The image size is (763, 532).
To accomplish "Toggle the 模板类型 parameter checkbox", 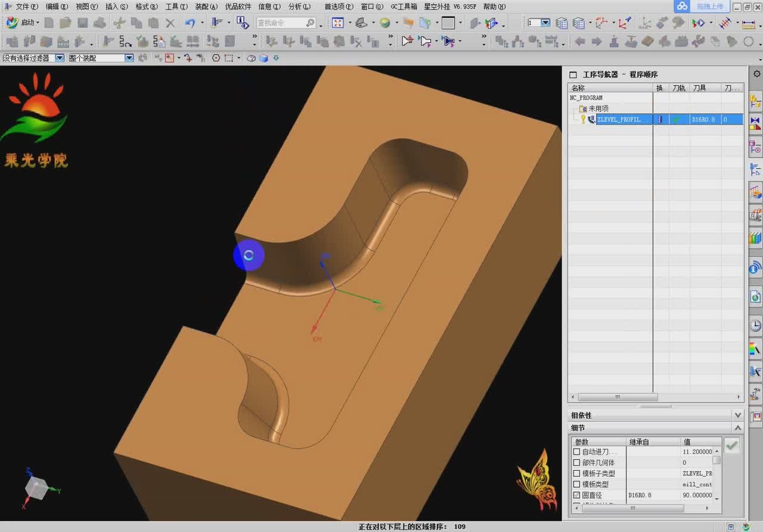I will point(576,484).
